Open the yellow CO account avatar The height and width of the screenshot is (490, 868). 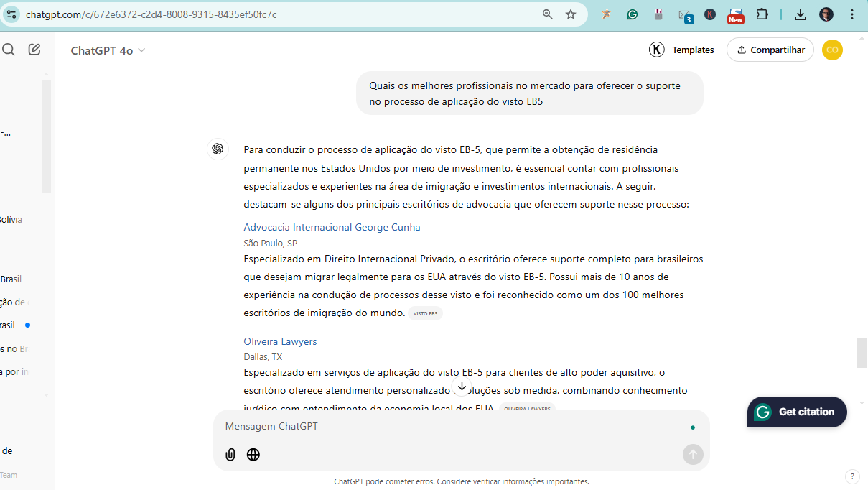click(832, 50)
